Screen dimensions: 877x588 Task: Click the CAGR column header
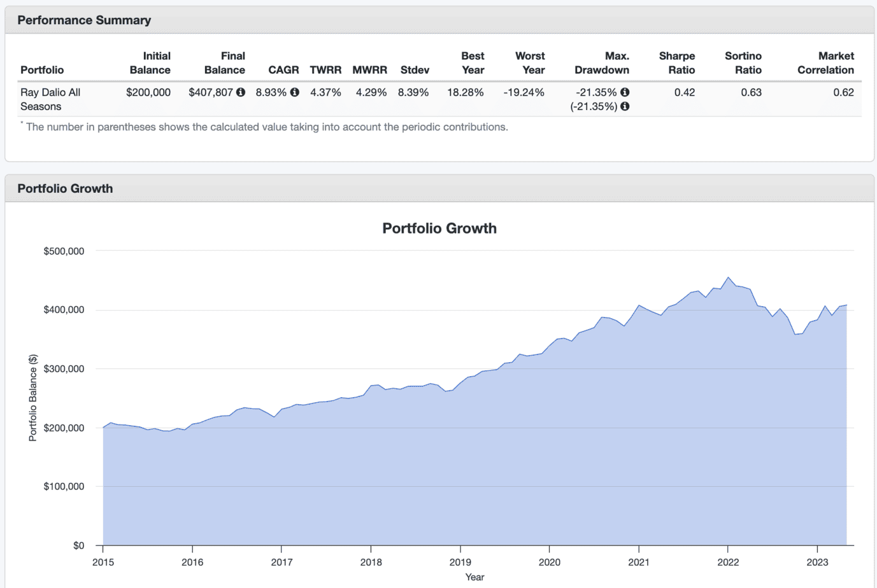[x=283, y=70]
